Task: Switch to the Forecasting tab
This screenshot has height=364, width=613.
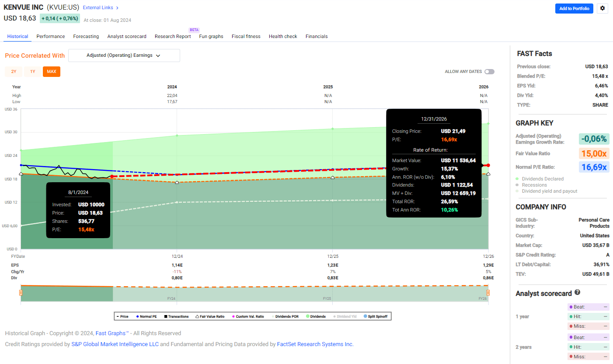Action: point(86,36)
